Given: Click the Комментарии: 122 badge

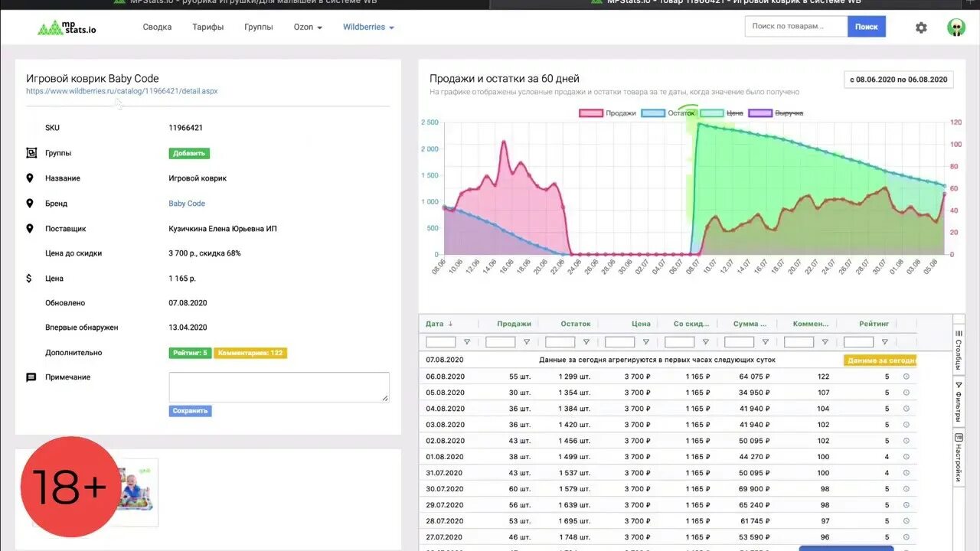Looking at the screenshot, I should 250,353.
